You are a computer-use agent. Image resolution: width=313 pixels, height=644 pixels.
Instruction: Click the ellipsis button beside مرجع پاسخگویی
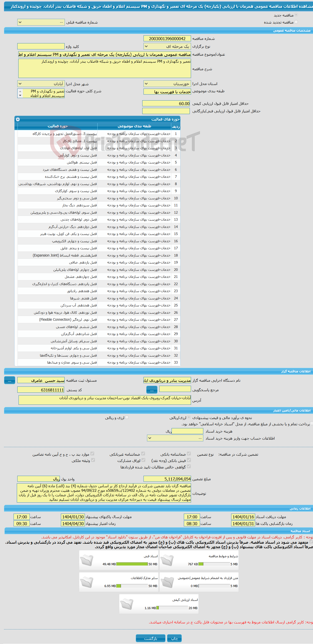(x=152, y=390)
